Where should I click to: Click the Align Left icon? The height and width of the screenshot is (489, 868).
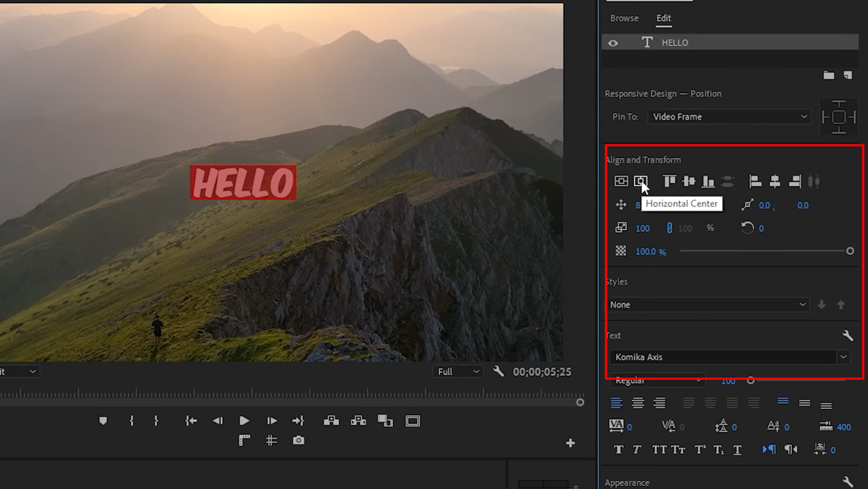click(x=755, y=181)
